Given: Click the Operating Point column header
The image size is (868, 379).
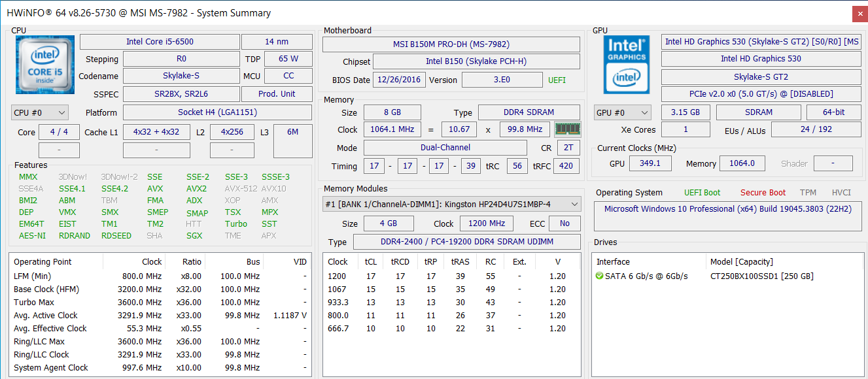Looking at the screenshot, I should coord(43,261).
